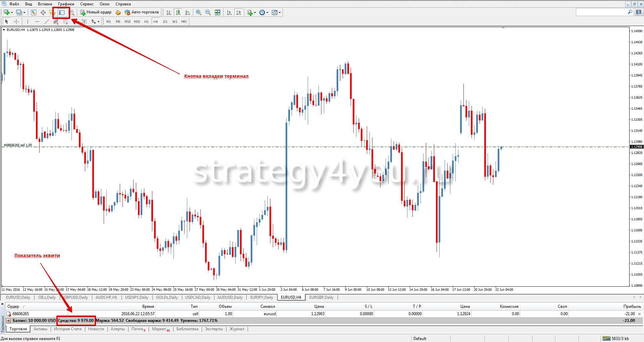644x342 pixels.
Task: Open MetaEditor with the yellow book icon
Action: [x=118, y=12]
